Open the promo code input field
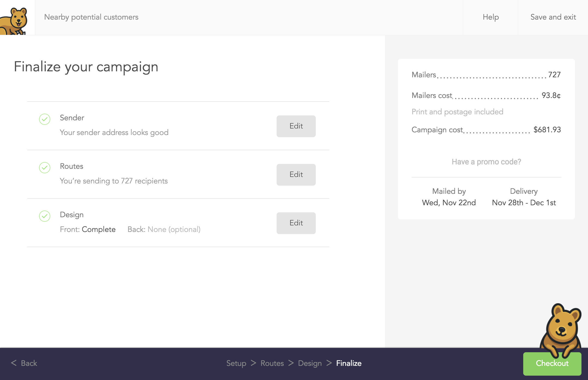 486,162
